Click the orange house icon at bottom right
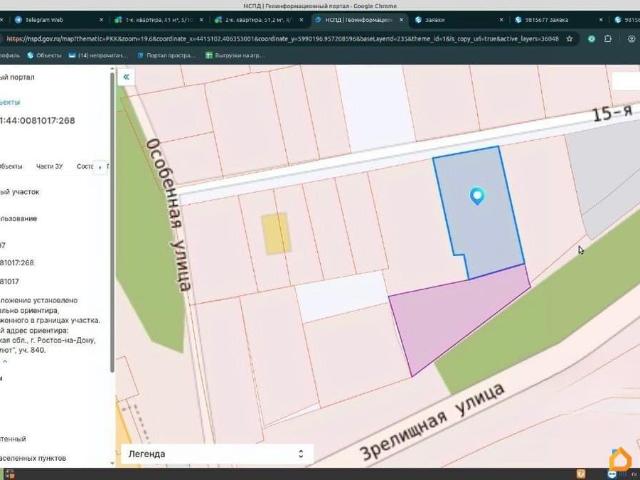The width and height of the screenshot is (640, 480). tap(620, 459)
